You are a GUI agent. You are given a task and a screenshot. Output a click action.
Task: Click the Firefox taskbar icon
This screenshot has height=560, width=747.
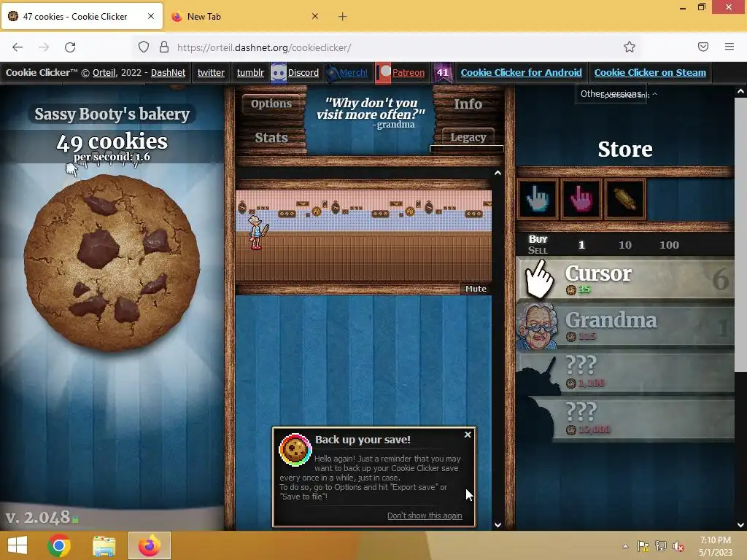pos(149,545)
